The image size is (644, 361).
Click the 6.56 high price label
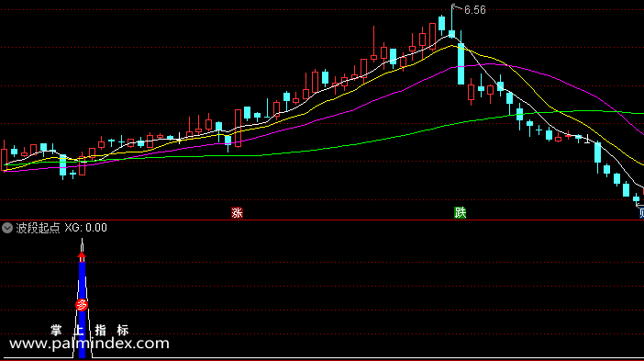[475, 10]
